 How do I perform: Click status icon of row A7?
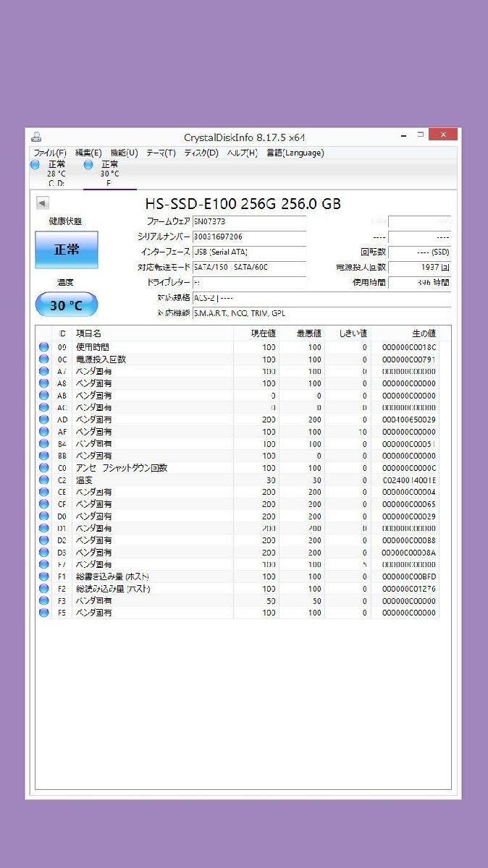(x=44, y=371)
